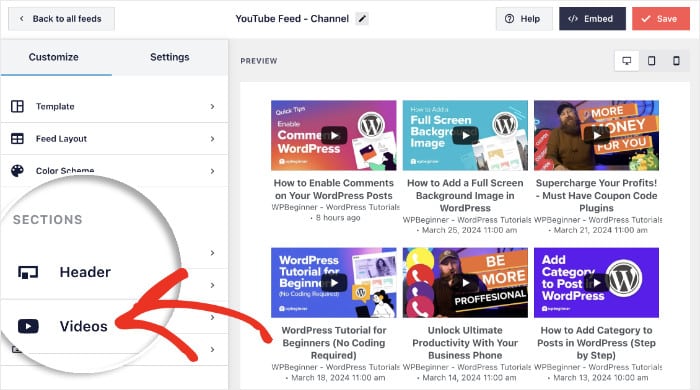Expand the Videos section chevron
Image resolution: width=700 pixels, height=390 pixels.
[x=212, y=285]
